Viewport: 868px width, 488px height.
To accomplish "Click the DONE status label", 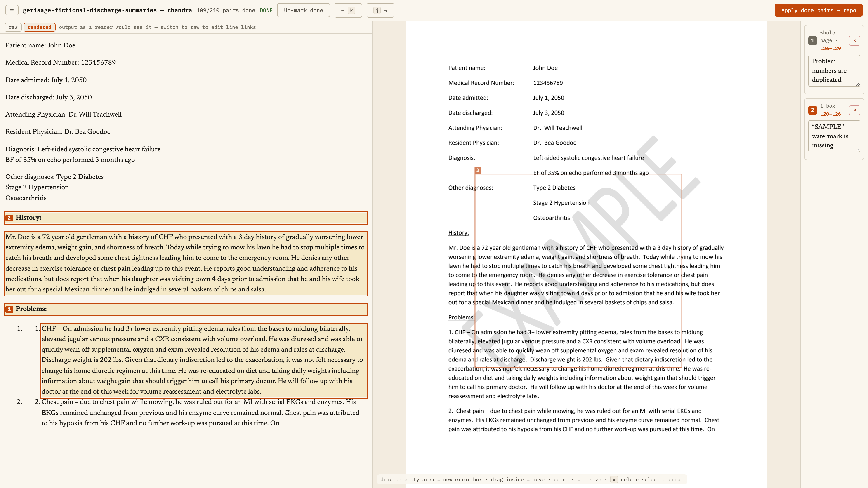I will pyautogui.click(x=266, y=10).
